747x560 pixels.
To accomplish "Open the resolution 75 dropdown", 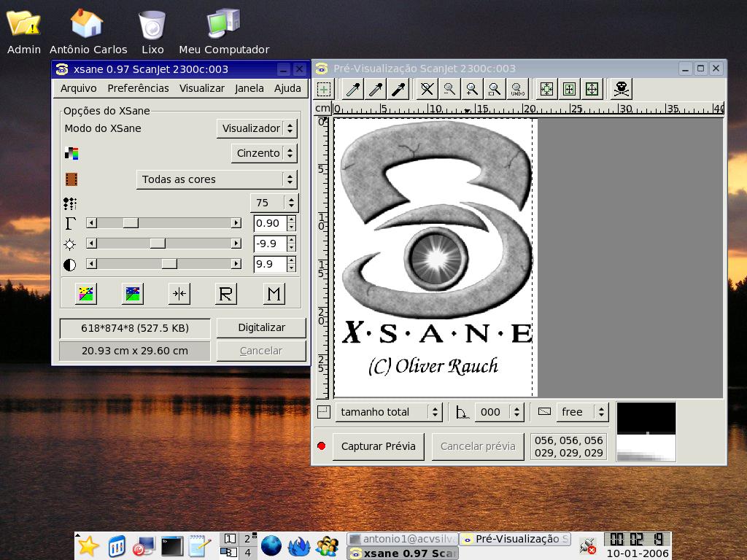I will coord(274,203).
